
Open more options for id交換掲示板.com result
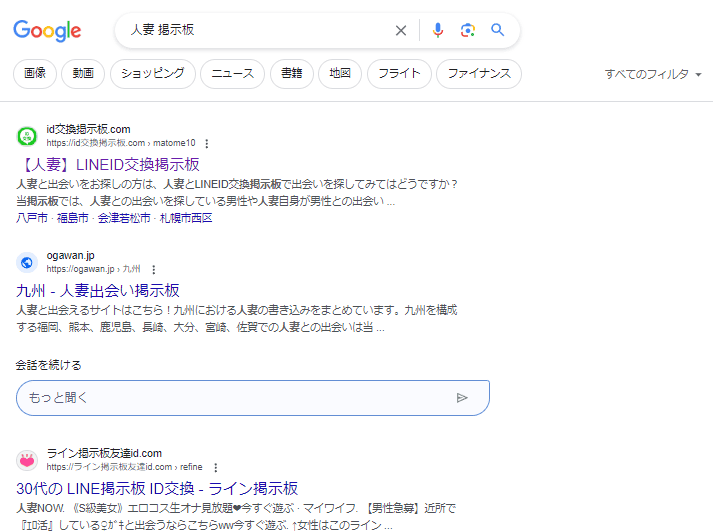pyautogui.click(x=206, y=143)
